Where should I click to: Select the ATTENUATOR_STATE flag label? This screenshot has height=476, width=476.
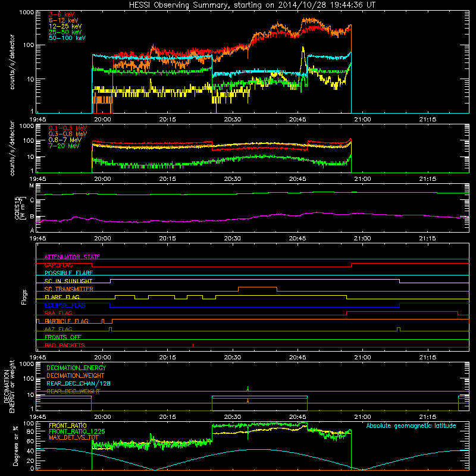point(72,257)
